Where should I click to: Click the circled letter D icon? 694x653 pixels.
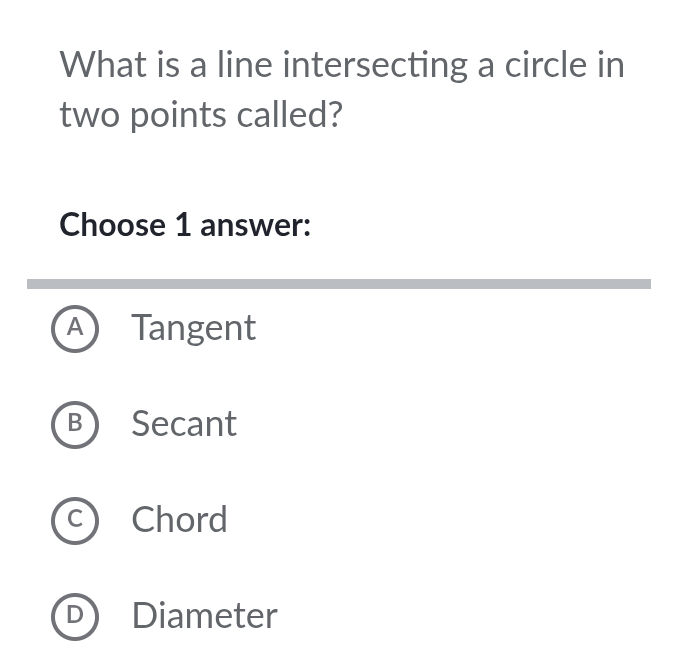coord(74,616)
